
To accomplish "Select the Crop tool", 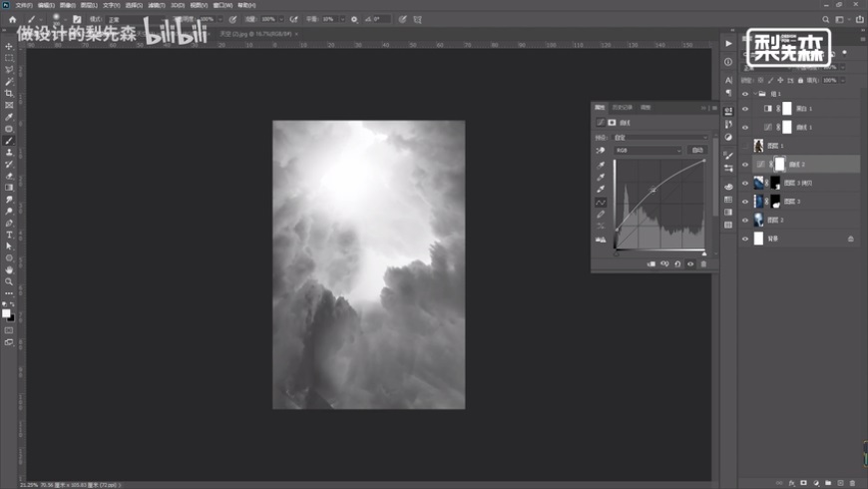I will [x=9, y=93].
